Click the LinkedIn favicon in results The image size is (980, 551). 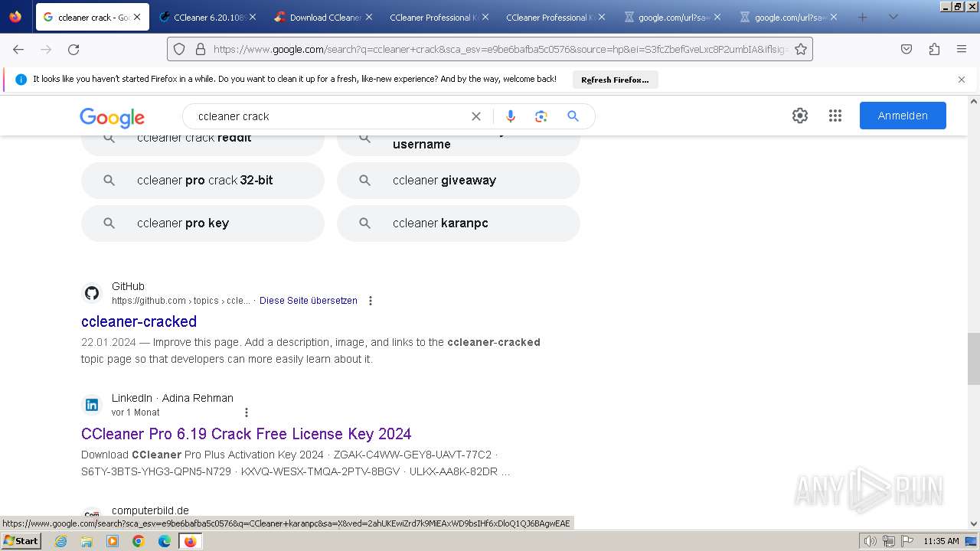(92, 405)
